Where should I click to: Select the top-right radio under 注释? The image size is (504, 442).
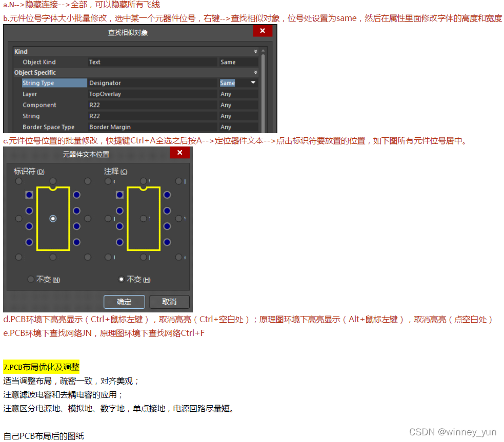coord(179,181)
